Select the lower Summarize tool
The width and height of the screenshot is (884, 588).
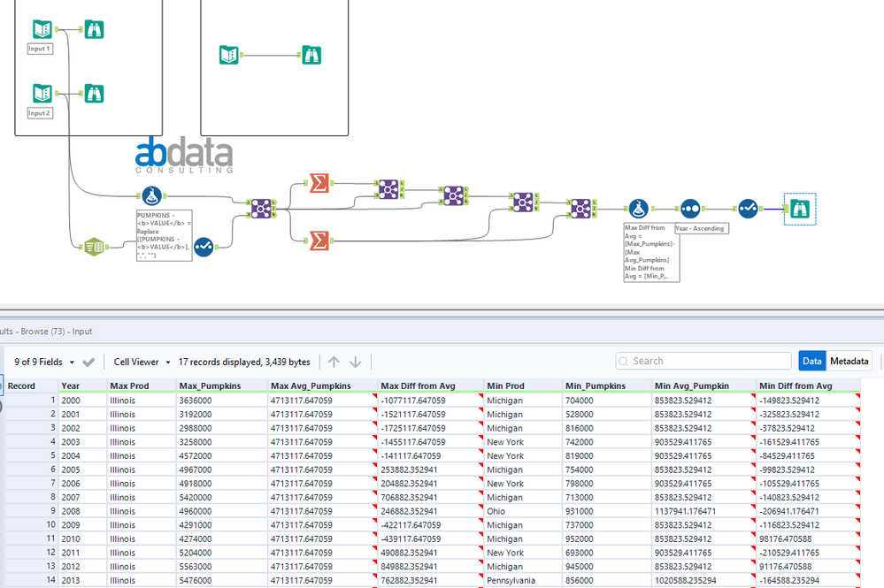tap(319, 241)
